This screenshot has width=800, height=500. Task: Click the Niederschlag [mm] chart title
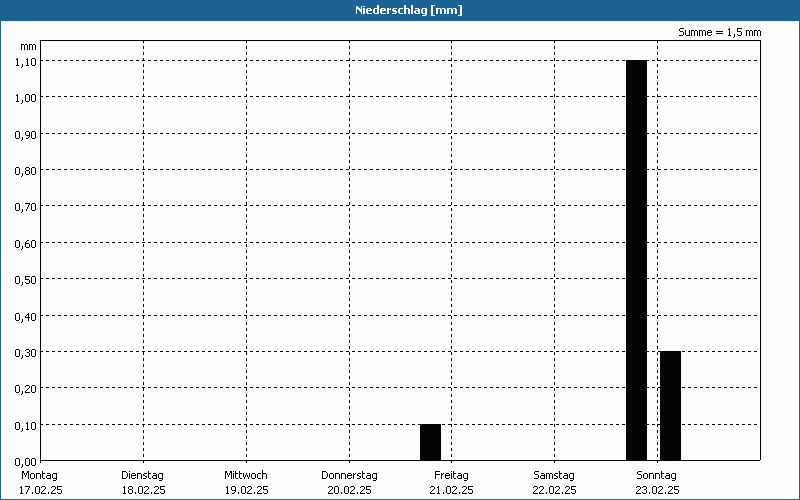coord(409,10)
